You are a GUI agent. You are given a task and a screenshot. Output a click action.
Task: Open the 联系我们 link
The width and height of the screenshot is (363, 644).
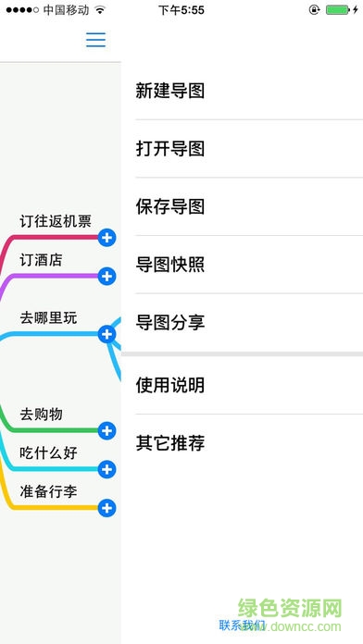pos(242,625)
